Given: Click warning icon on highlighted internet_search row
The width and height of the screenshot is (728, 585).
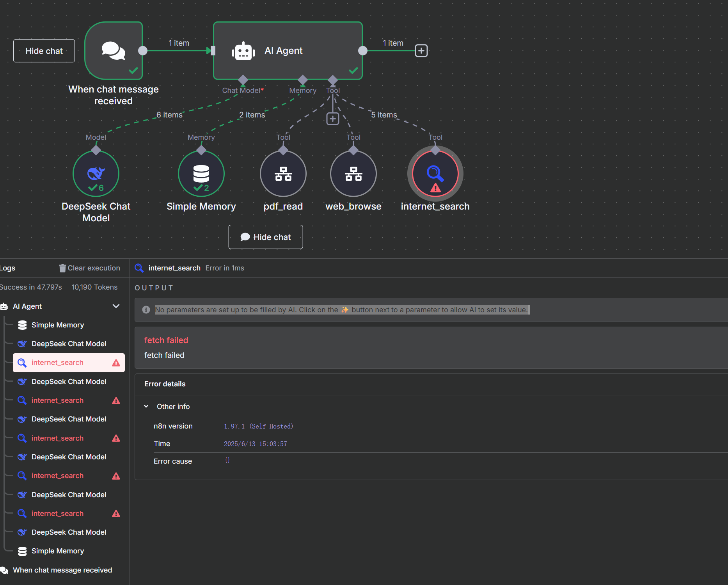Looking at the screenshot, I should pyautogui.click(x=116, y=363).
